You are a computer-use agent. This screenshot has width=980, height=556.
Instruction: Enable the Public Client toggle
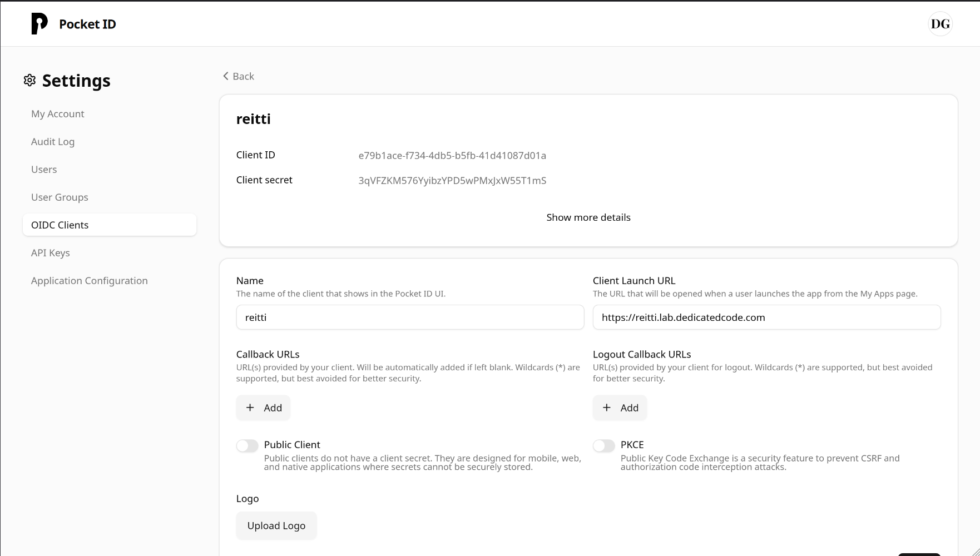(x=247, y=446)
